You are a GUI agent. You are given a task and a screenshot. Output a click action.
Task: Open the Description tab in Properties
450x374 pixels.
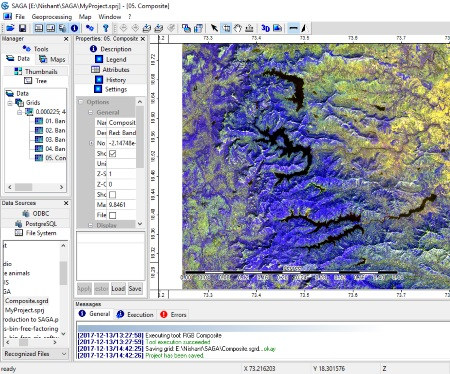coord(111,49)
